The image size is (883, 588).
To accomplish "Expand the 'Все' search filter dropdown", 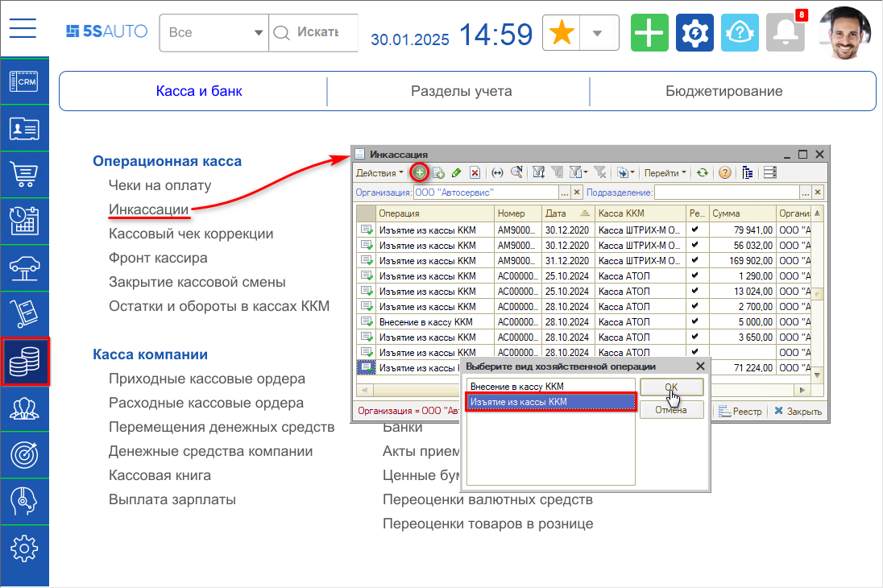I will pos(213,33).
